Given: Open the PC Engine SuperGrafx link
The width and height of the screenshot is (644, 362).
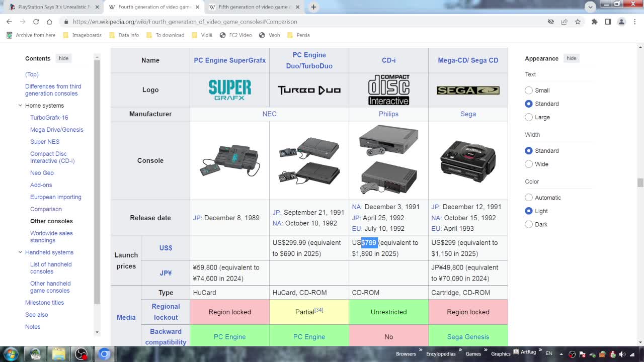Looking at the screenshot, I should click(229, 60).
